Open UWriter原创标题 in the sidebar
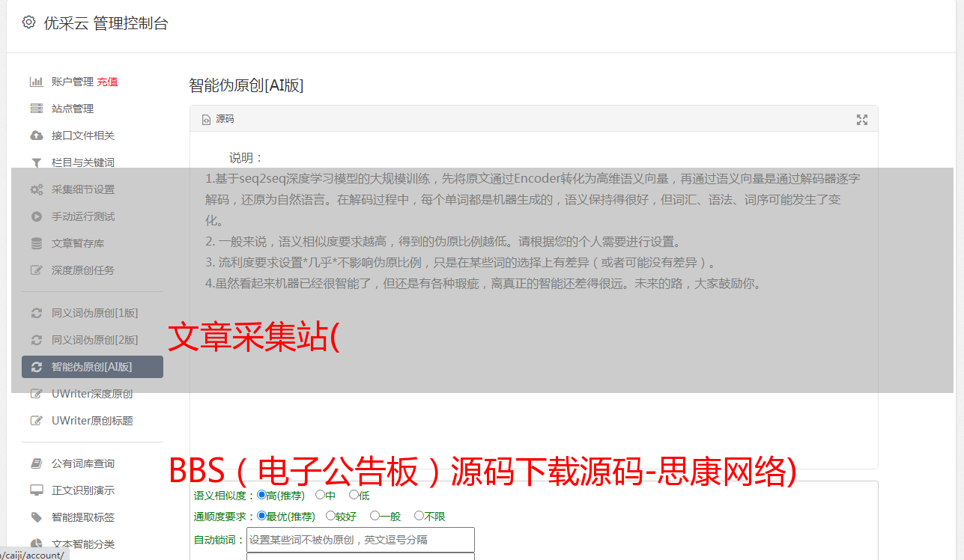 pos(92,421)
